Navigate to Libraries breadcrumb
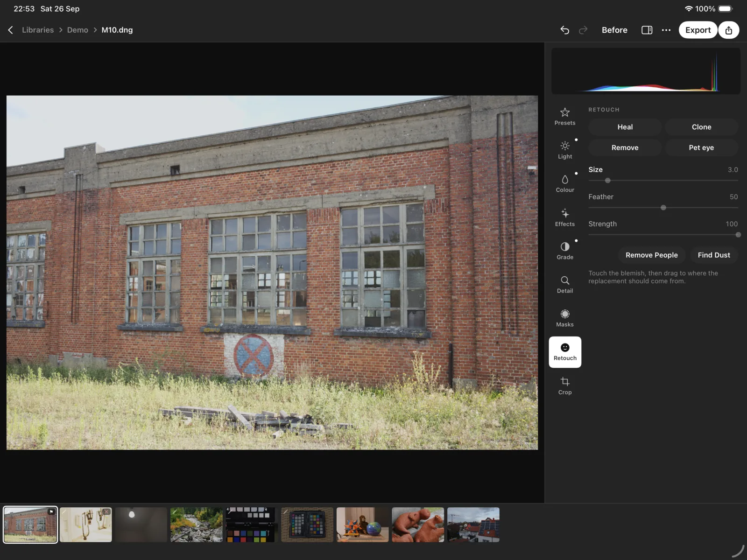The width and height of the screenshot is (747, 560). [38, 30]
